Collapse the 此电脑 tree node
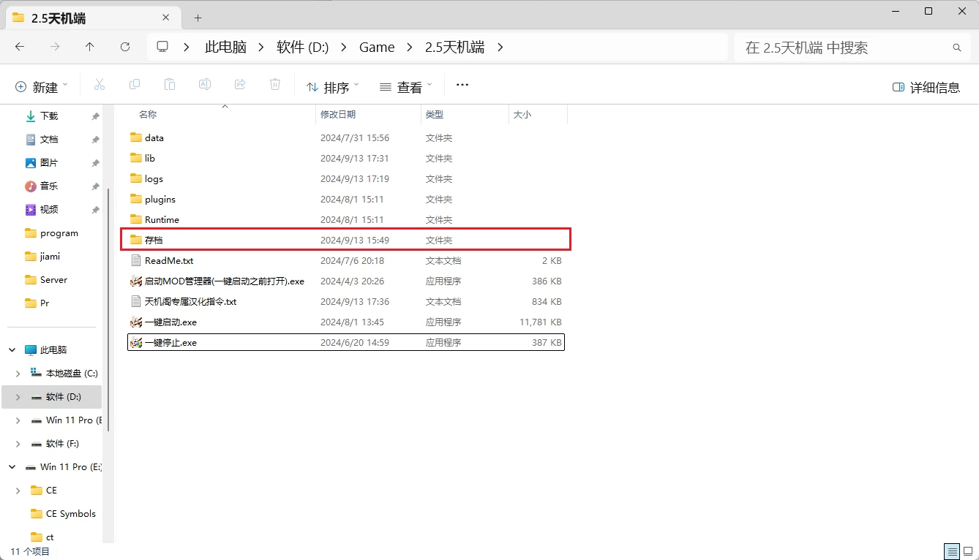This screenshot has width=979, height=560. pos(12,350)
